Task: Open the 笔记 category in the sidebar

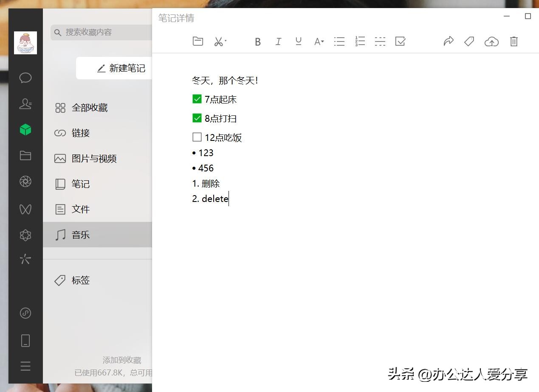Action: point(81,184)
